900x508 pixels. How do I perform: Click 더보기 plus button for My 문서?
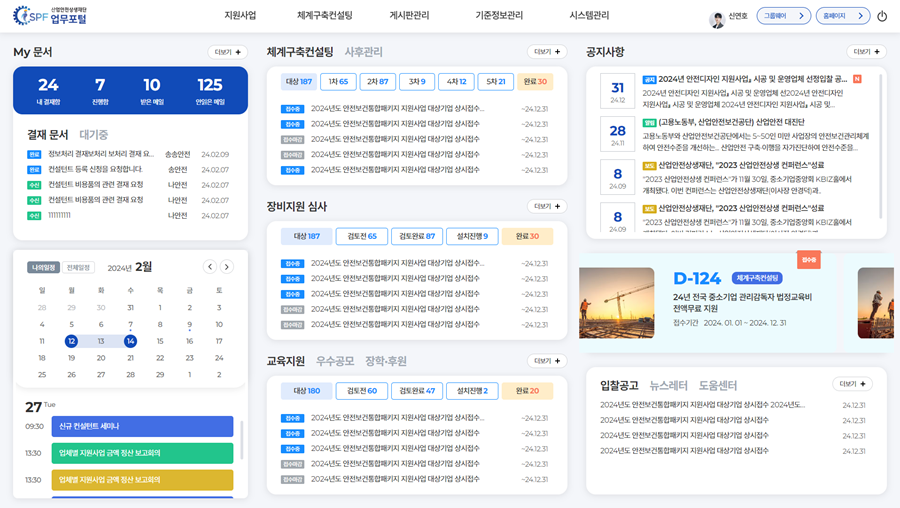pyautogui.click(x=227, y=52)
